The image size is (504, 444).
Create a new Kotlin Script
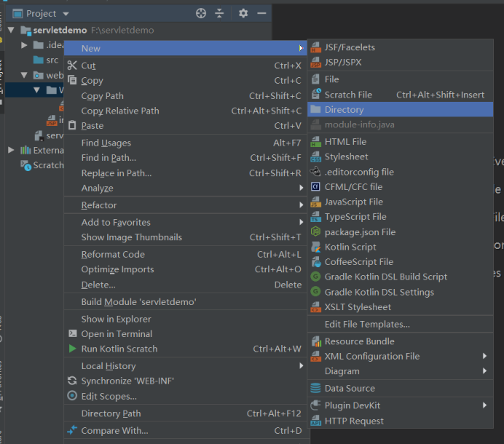pos(400,247)
